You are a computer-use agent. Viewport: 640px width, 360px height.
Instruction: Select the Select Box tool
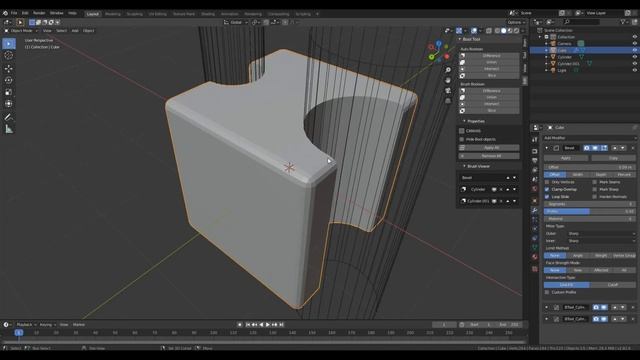click(9, 43)
